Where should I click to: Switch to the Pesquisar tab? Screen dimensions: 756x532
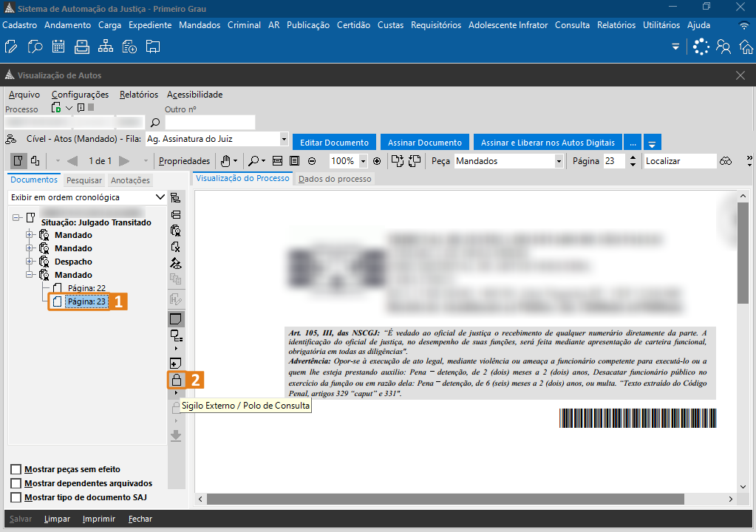84,180
